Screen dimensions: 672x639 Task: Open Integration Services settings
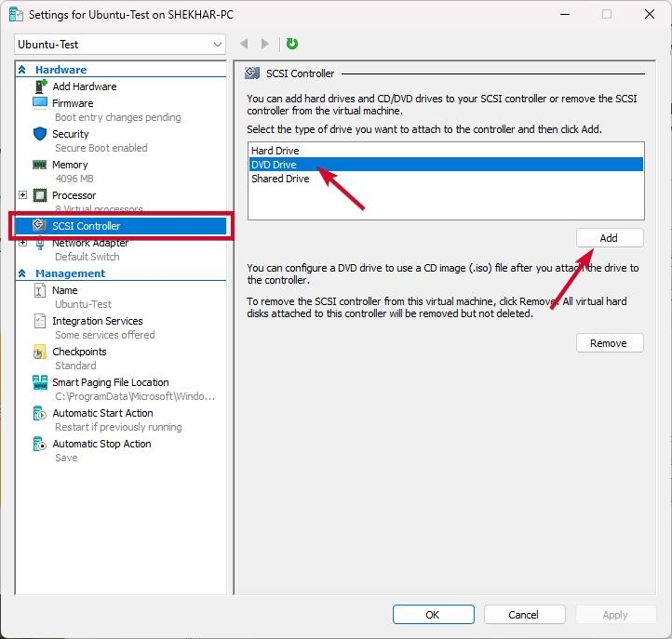click(98, 321)
